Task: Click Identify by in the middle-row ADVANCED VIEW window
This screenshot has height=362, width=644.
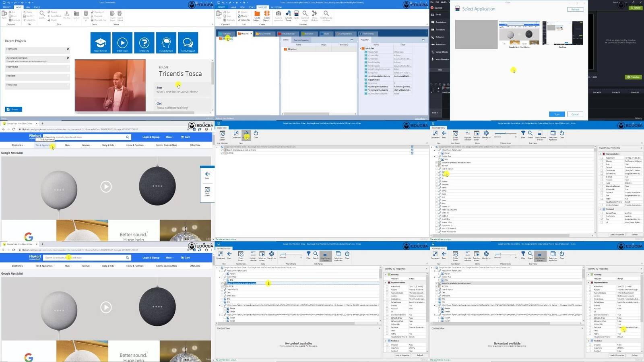Action: (x=486, y=135)
